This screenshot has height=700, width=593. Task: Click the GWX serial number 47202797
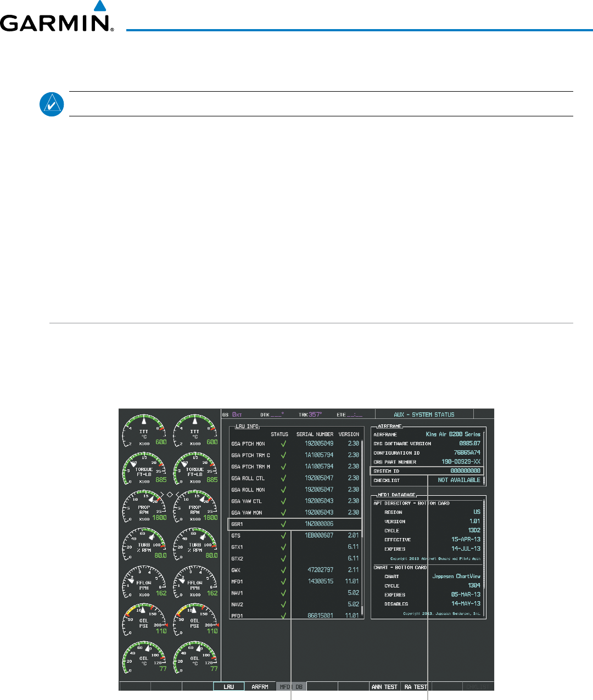click(320, 570)
